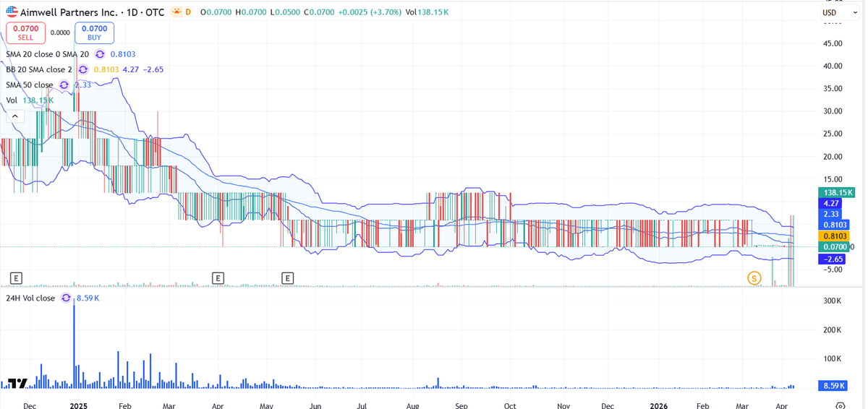Click the TradingView logo at bottom left
The height and width of the screenshot is (409, 868).
pyautogui.click(x=18, y=384)
